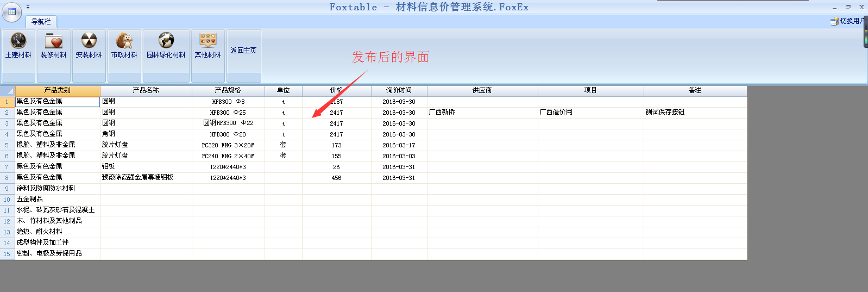
Task: Click the HPB300 Φ20 specification cell
Action: coord(228,134)
